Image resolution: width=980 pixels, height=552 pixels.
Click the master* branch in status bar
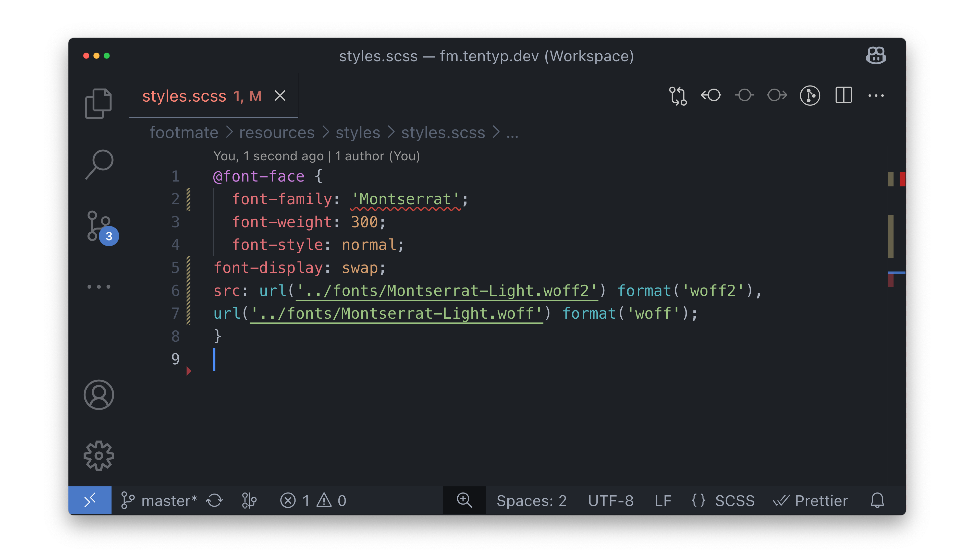click(x=159, y=500)
